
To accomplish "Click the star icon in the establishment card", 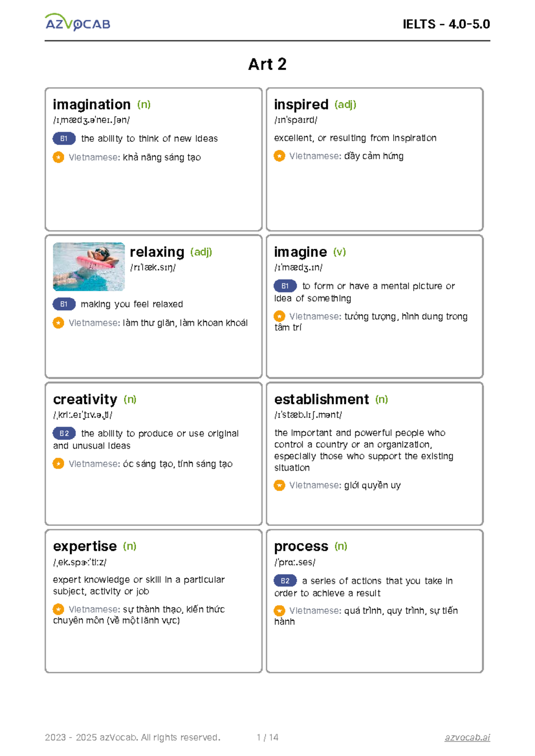I will [x=280, y=485].
